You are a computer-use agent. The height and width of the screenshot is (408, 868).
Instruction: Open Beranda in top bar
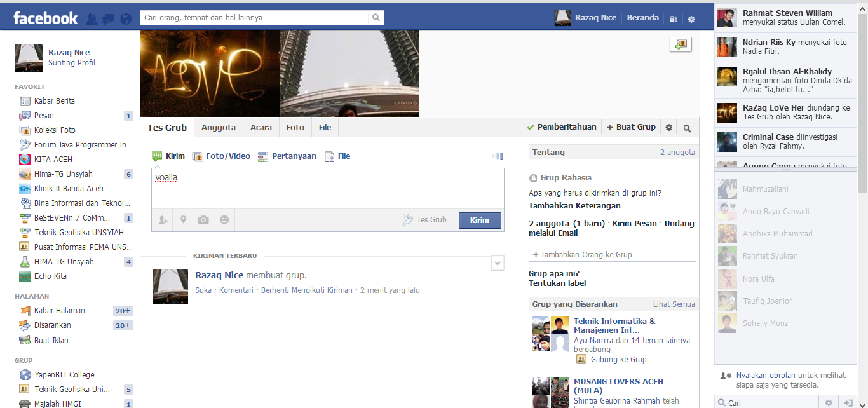(x=643, y=18)
